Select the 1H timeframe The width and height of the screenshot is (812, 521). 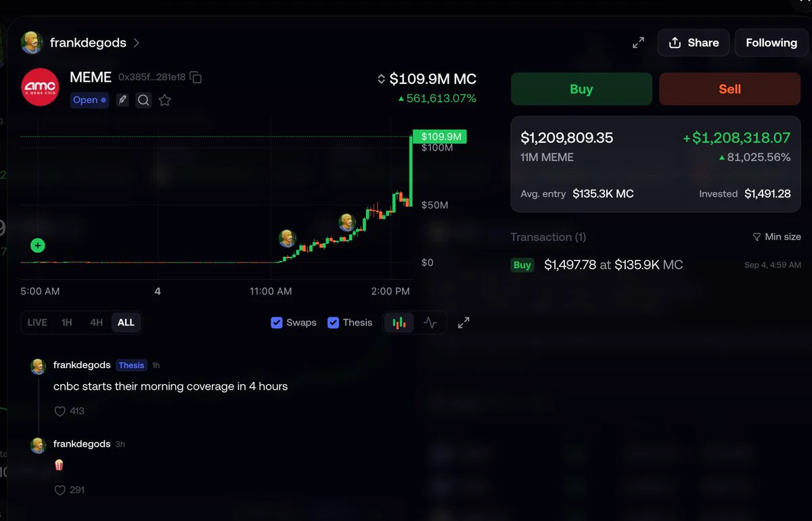click(x=66, y=322)
